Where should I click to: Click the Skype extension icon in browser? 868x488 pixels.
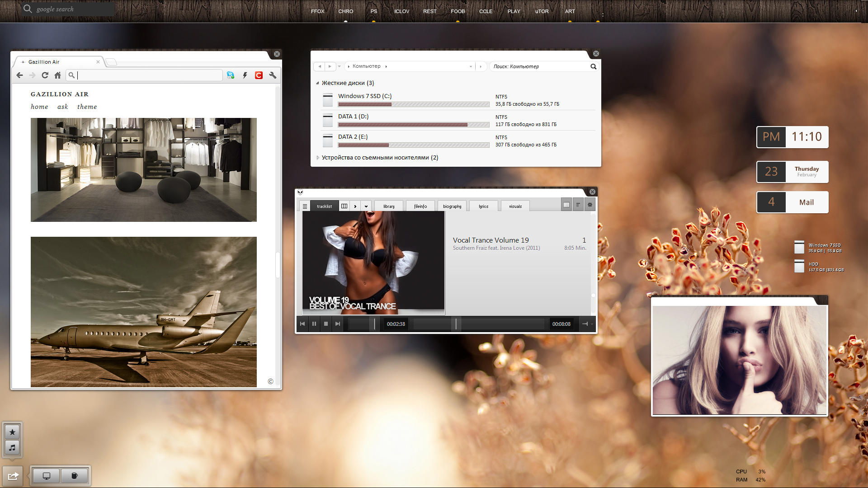[x=231, y=75]
